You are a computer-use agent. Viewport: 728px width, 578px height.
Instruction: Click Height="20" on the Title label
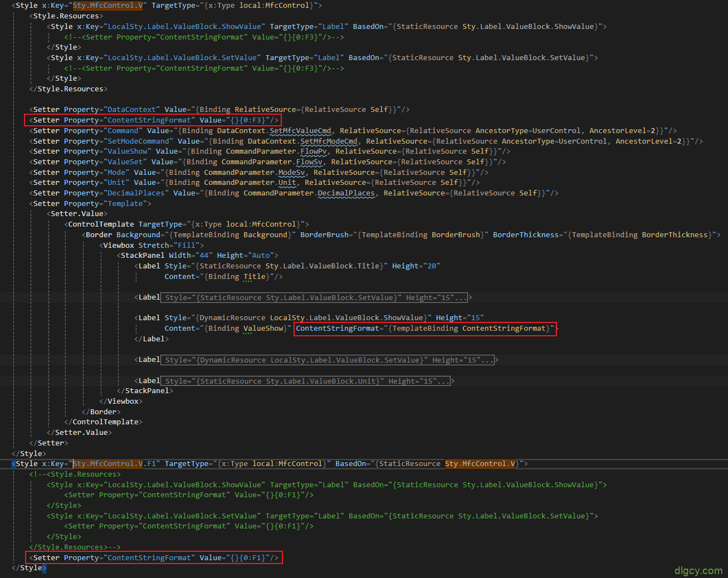click(416, 266)
